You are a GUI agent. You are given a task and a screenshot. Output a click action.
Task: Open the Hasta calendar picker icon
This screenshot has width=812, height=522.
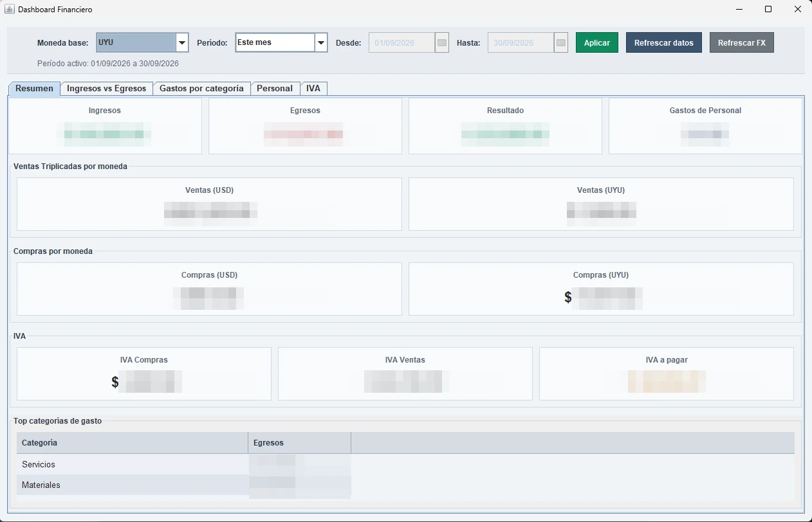[x=561, y=42]
